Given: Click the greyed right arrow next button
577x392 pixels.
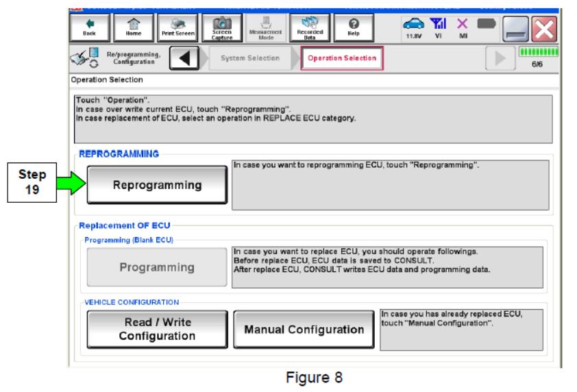Looking at the screenshot, I should 500,58.
